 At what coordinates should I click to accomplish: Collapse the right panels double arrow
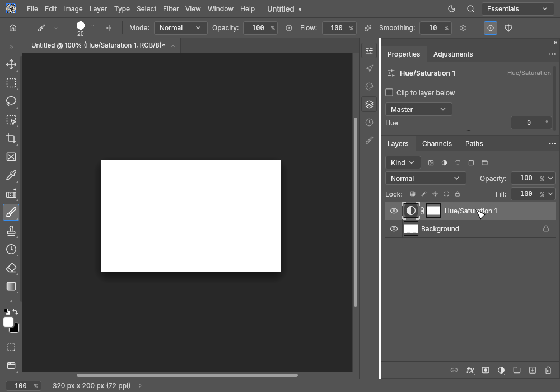pyautogui.click(x=555, y=43)
